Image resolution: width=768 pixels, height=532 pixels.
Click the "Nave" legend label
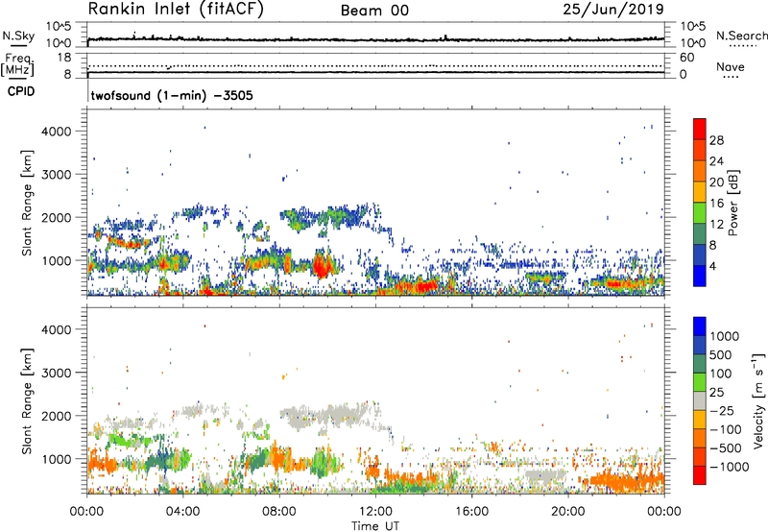click(x=731, y=66)
